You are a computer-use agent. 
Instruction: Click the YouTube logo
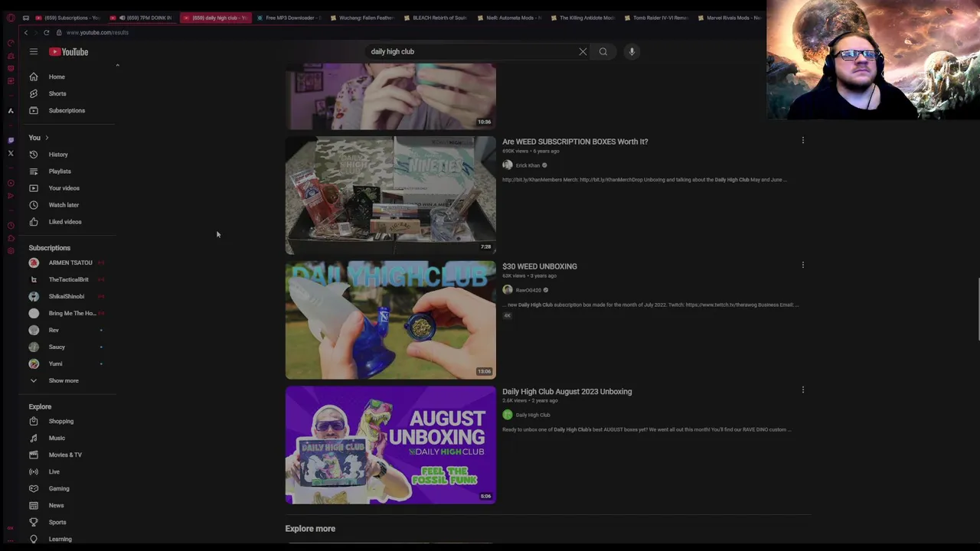point(69,51)
